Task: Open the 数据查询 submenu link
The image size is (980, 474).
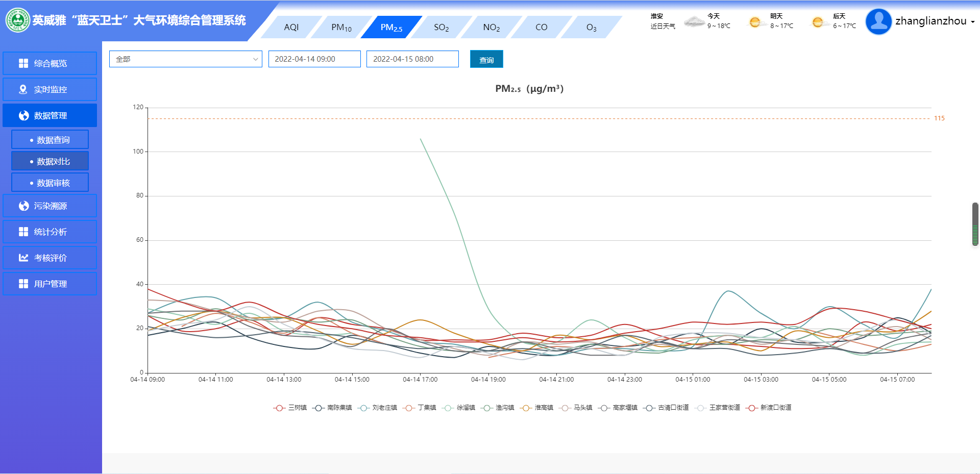Action: [x=50, y=140]
